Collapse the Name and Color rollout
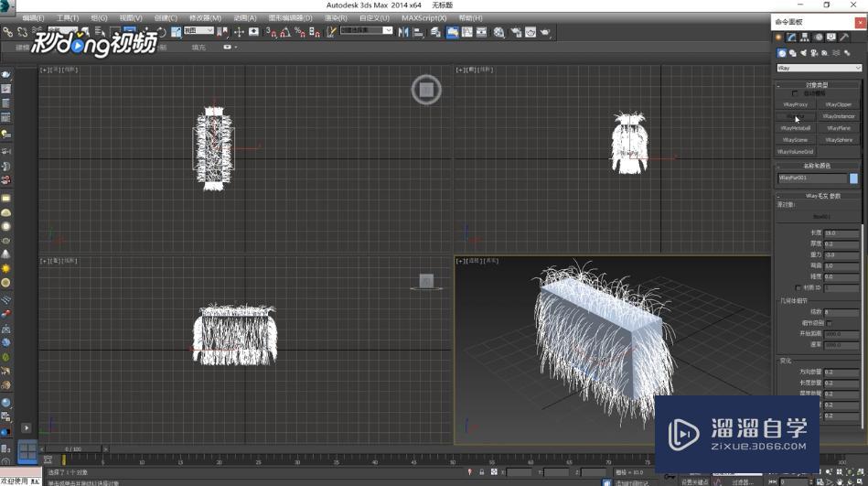Screen dimensions: 868x486 pos(817,166)
